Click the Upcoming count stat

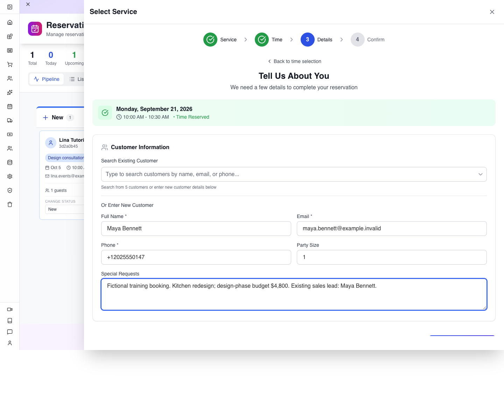(74, 58)
